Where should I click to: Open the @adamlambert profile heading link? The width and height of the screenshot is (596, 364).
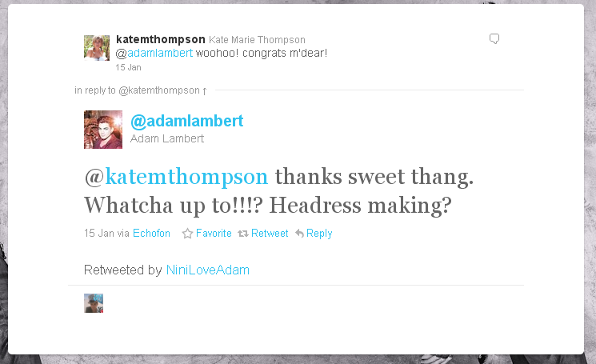(x=186, y=122)
